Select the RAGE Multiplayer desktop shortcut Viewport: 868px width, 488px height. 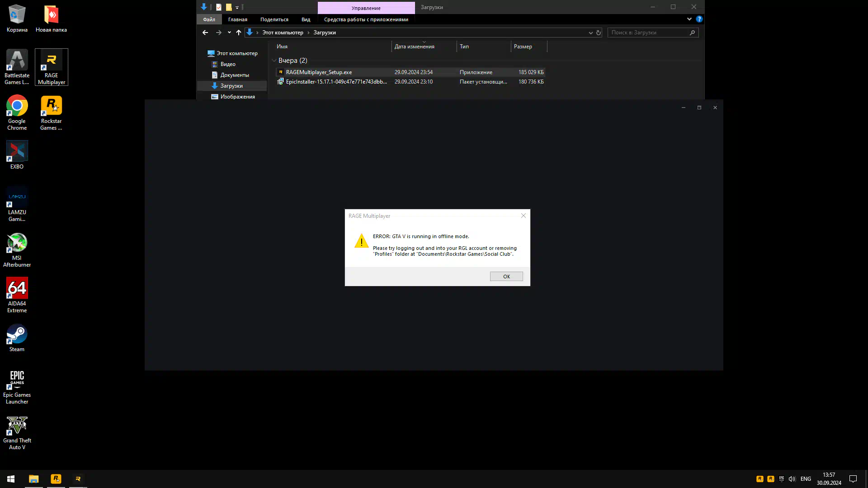tap(51, 67)
